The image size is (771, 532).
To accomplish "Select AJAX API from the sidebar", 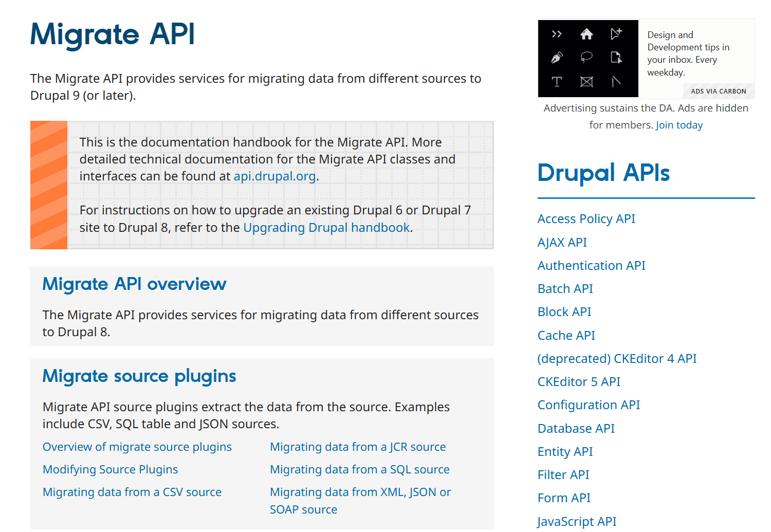I will [562, 243].
